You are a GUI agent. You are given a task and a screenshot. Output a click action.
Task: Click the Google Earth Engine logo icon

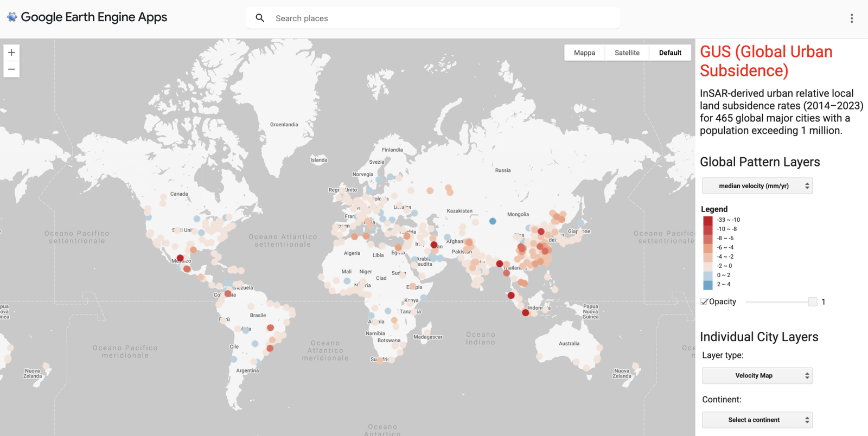pos(12,17)
